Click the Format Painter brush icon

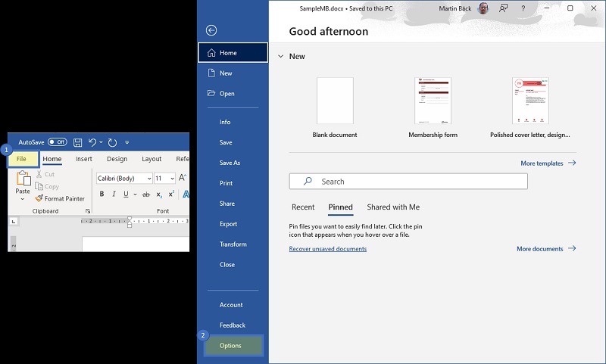coord(39,199)
